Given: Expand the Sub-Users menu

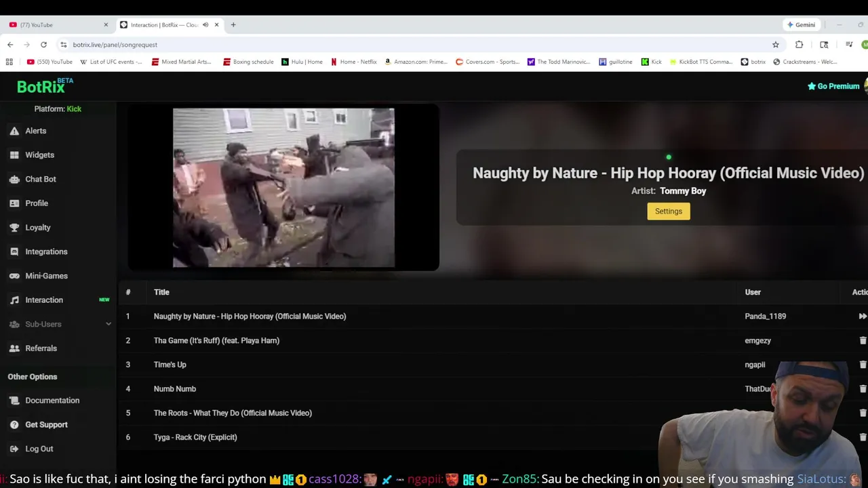Looking at the screenshot, I should (60, 324).
